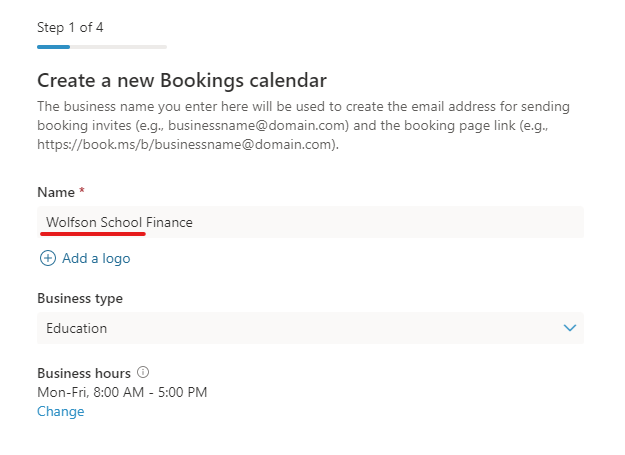Click the Business type label

pos(80,298)
